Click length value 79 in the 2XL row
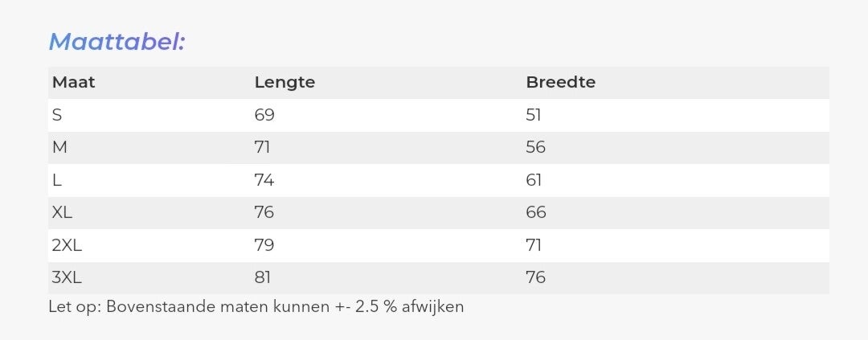868x340 pixels. point(264,245)
